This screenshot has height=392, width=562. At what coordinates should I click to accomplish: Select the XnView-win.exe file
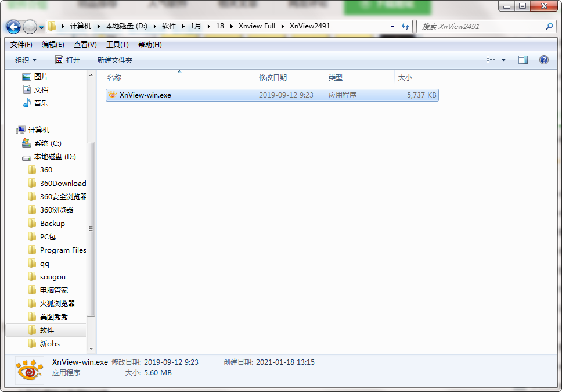tap(272, 95)
